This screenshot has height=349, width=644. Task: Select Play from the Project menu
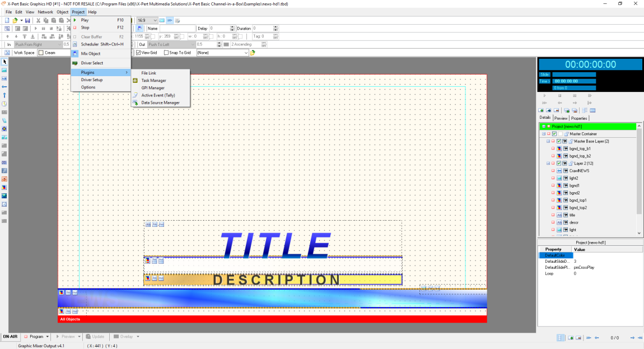(x=101, y=20)
